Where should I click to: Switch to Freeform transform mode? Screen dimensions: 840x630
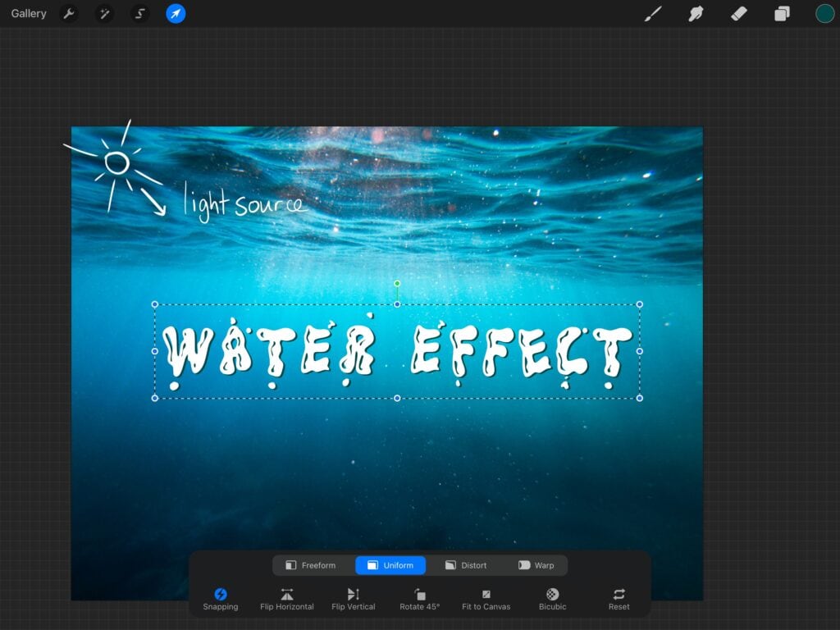[311, 565]
